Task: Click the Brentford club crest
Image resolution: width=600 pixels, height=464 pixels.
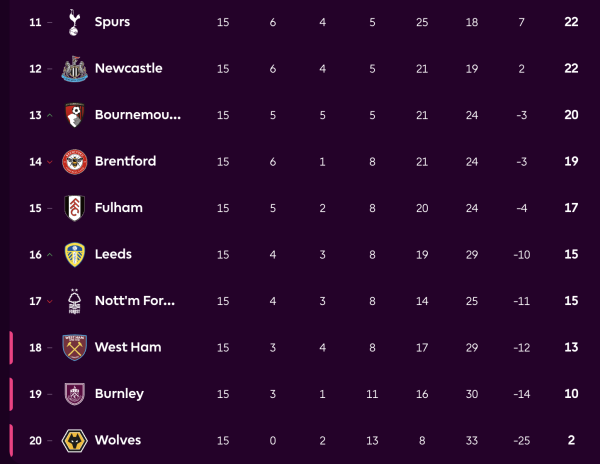Action: [74, 161]
